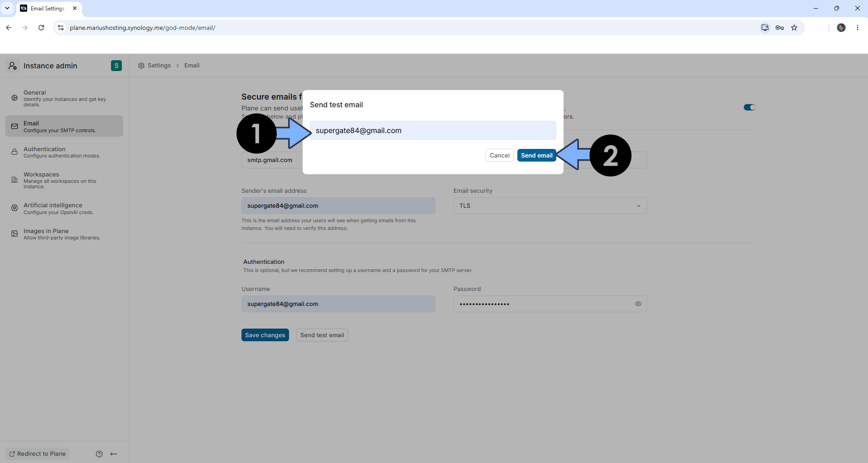The image size is (868, 463).
Task: Close the Email Settings tab
Action: [x=75, y=8]
